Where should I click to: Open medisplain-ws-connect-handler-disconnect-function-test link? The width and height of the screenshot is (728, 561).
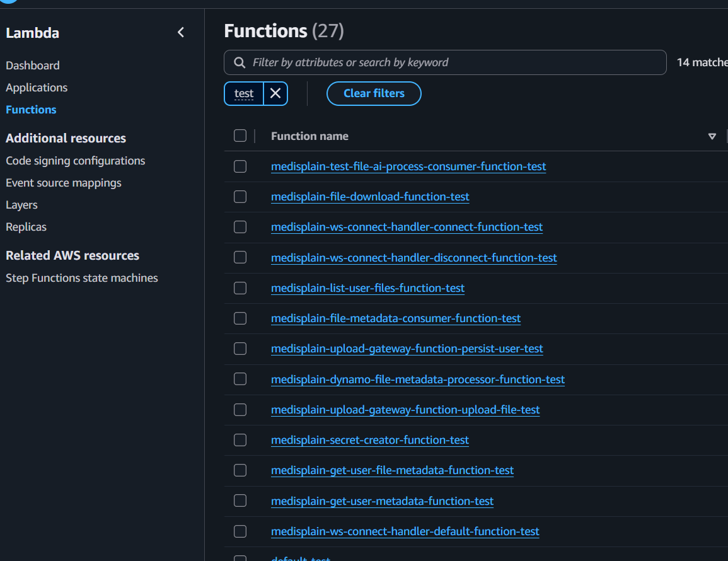point(413,257)
